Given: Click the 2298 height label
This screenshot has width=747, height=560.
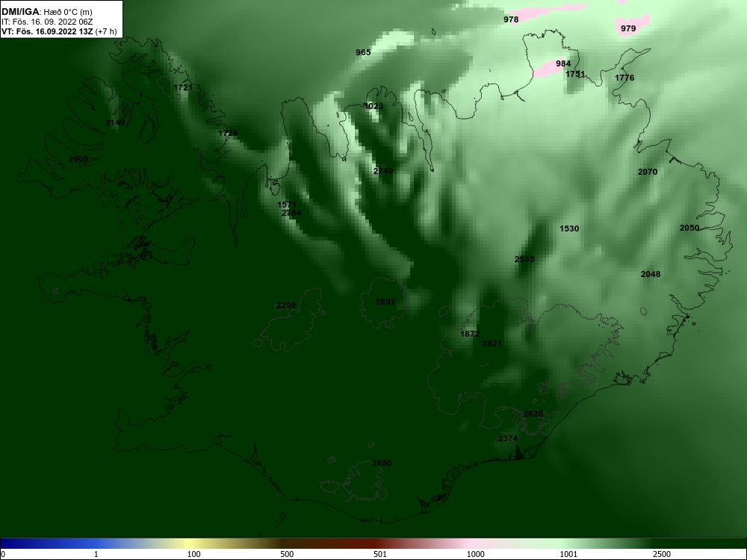Looking at the screenshot, I should point(286,305).
